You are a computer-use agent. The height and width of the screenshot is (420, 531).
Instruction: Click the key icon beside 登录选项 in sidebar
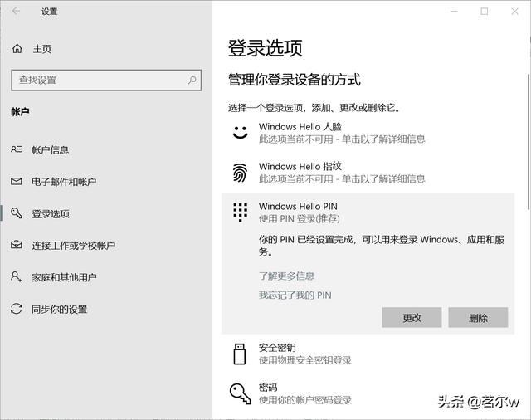(17, 213)
